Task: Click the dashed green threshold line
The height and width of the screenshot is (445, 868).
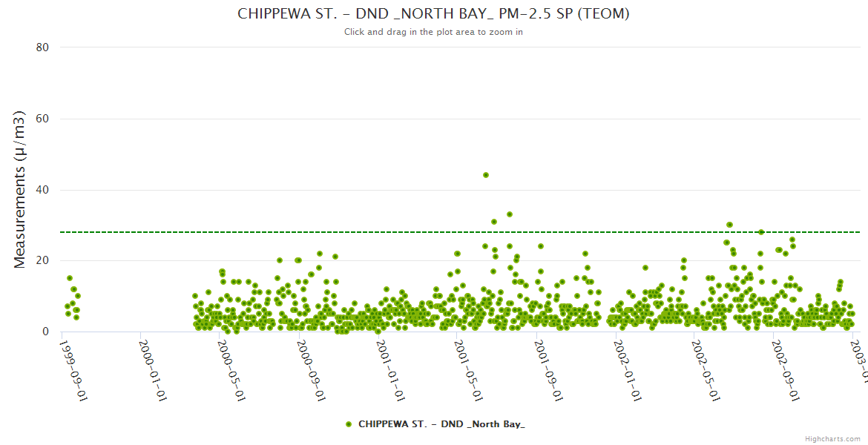Action: coord(297,232)
